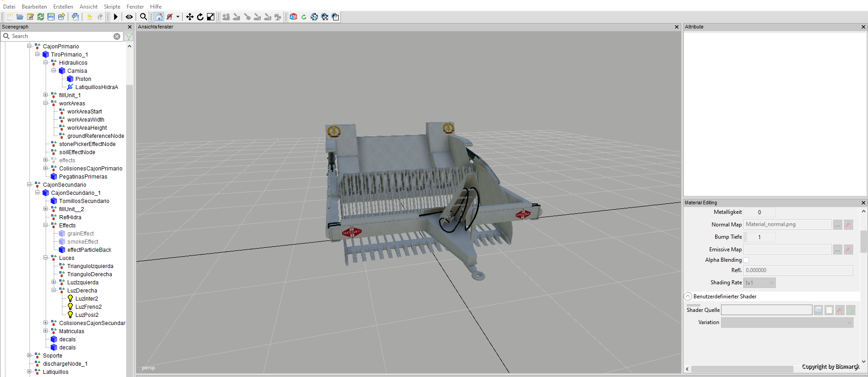Open the Bearbeiten menu
Viewport: 868px width, 377px height.
pyautogui.click(x=34, y=7)
